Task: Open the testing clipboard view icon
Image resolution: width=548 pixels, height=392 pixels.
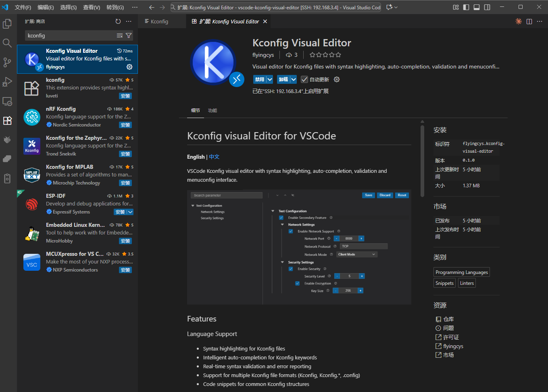Action: [7, 178]
